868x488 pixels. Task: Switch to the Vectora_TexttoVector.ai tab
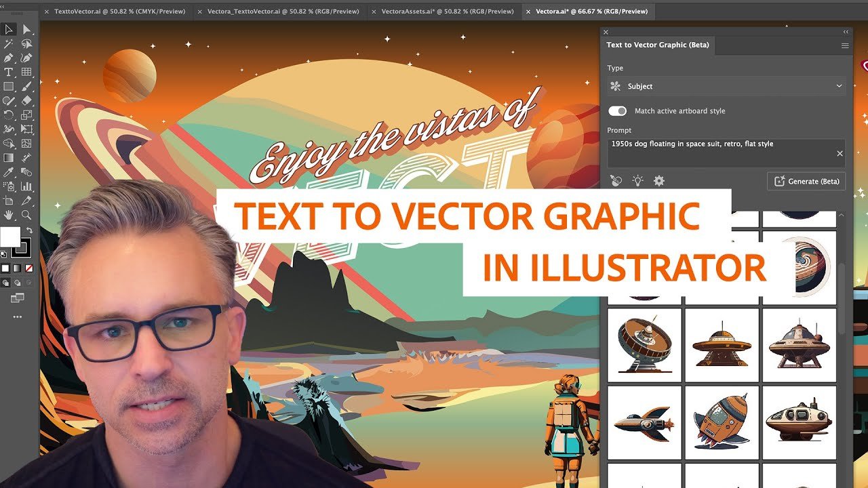point(285,12)
